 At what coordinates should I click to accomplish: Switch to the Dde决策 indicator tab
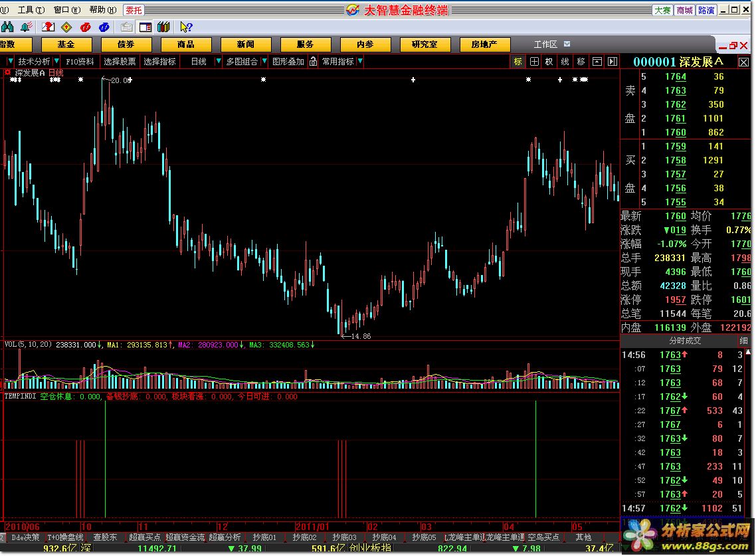coord(25,537)
